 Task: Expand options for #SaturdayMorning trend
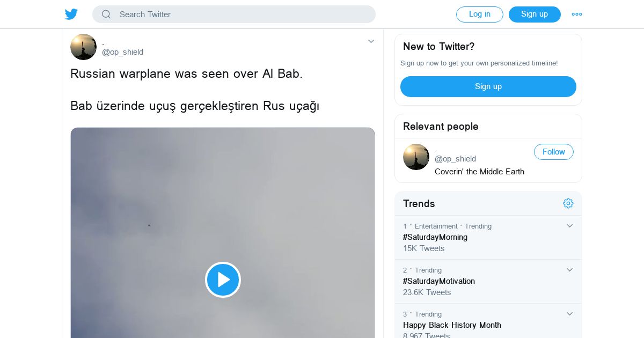pyautogui.click(x=570, y=226)
